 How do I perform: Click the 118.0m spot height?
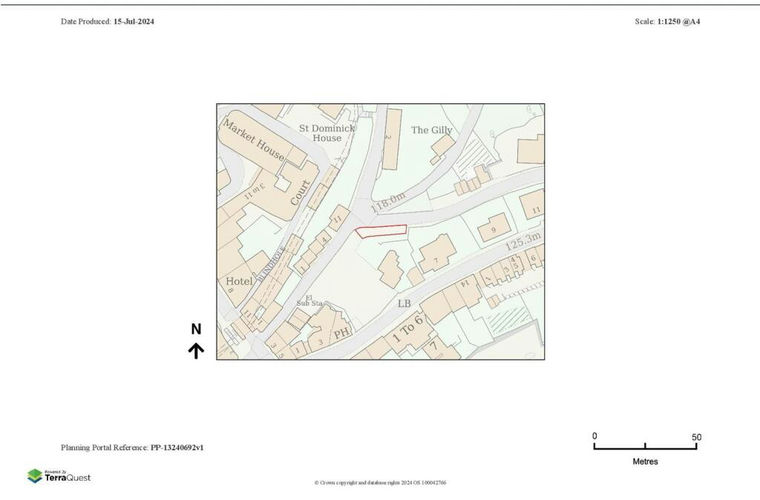click(x=386, y=205)
